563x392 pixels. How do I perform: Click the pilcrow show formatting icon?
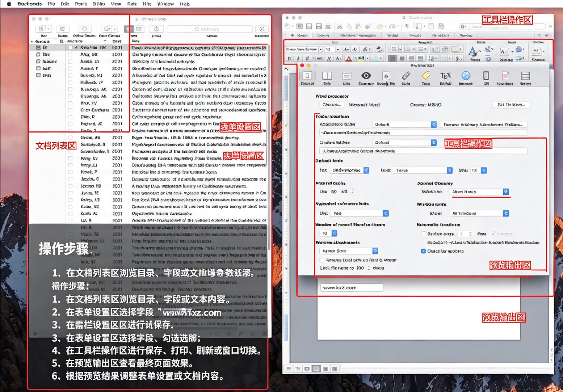tap(407, 26)
